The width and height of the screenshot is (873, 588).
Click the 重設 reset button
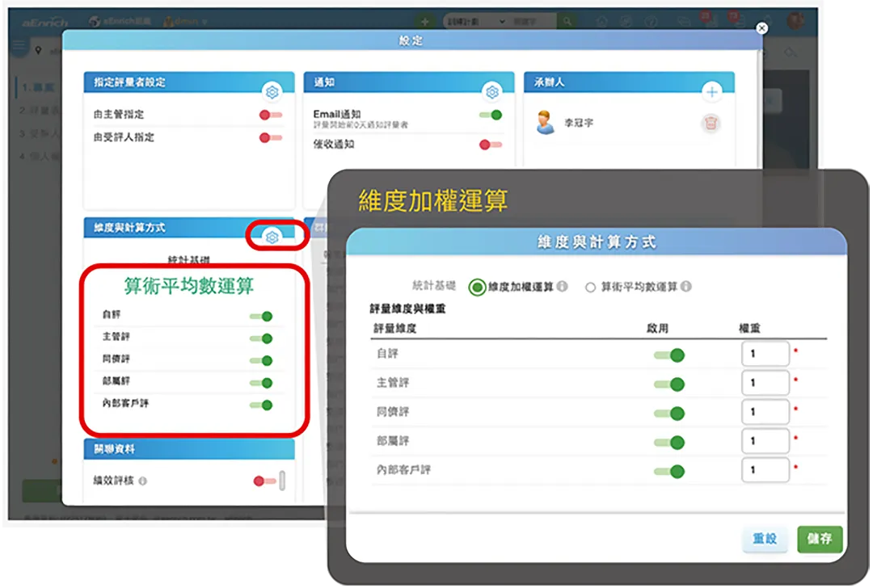[765, 539]
